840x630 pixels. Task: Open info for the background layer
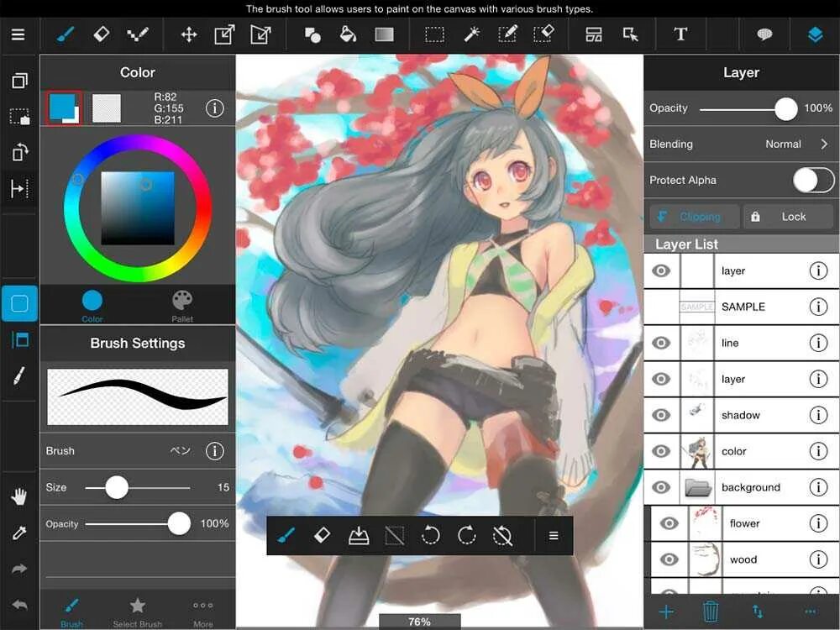[818, 487]
